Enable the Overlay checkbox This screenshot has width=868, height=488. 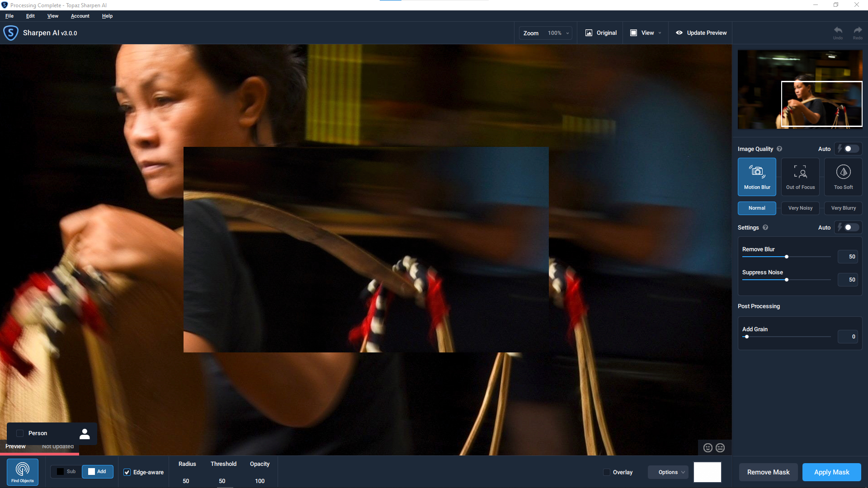(607, 472)
